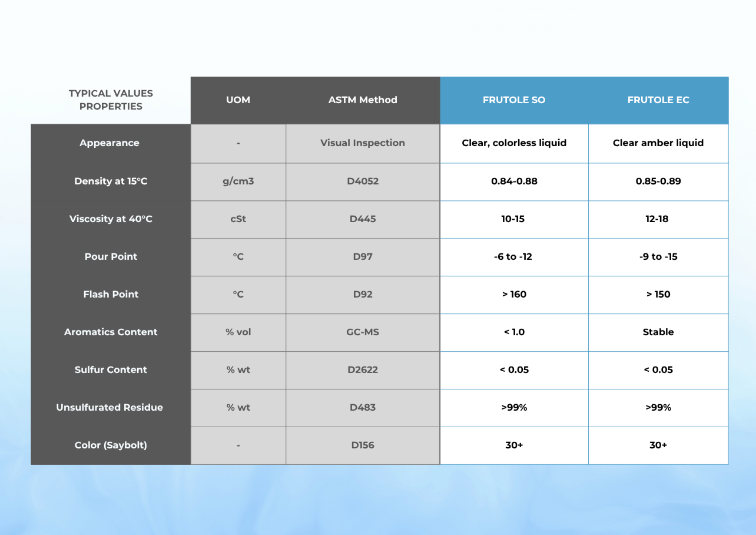The height and width of the screenshot is (535, 756).
Task: Select FRUTOLE SO's '30+' Saybolt color value
Action: coord(514,445)
